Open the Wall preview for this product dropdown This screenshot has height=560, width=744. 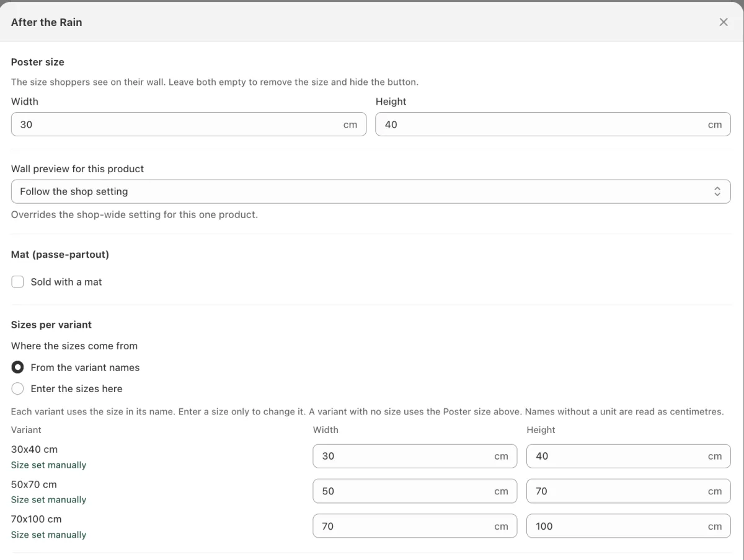click(x=371, y=191)
